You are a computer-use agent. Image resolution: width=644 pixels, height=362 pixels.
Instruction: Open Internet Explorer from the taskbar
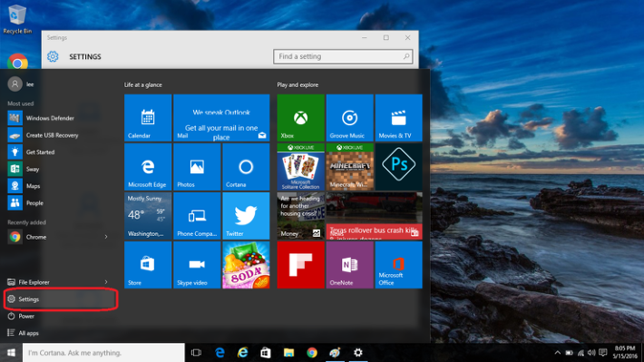[x=243, y=353]
